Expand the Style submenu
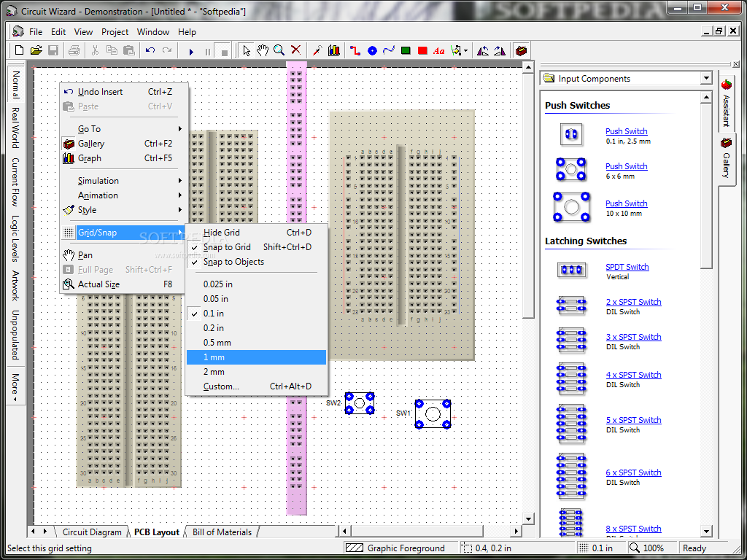 (123, 210)
